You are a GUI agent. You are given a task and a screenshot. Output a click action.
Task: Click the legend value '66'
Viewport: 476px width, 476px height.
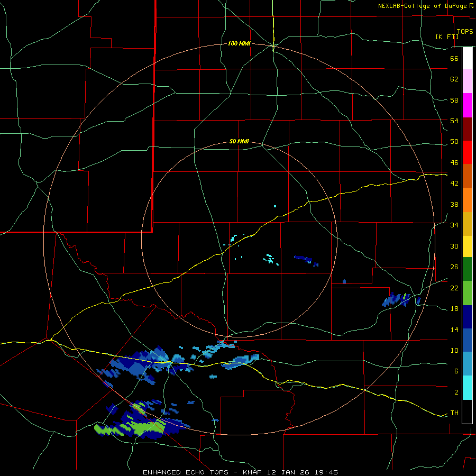(x=454, y=58)
